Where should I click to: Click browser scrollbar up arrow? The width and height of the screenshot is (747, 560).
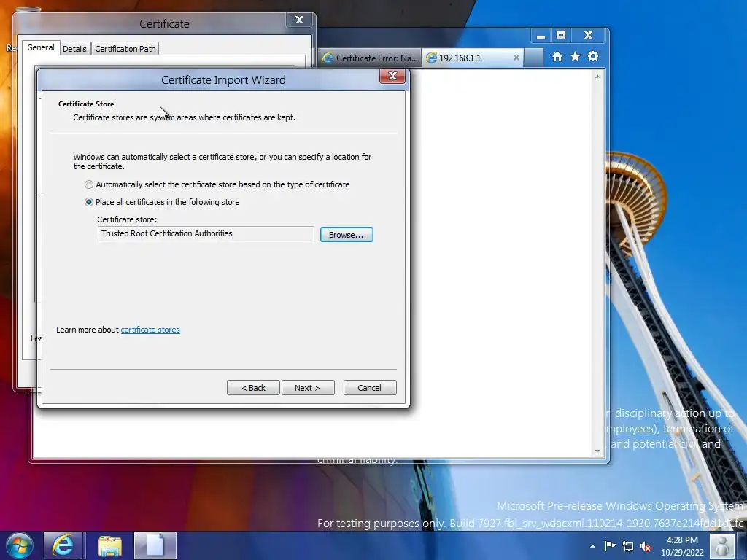pyautogui.click(x=597, y=77)
